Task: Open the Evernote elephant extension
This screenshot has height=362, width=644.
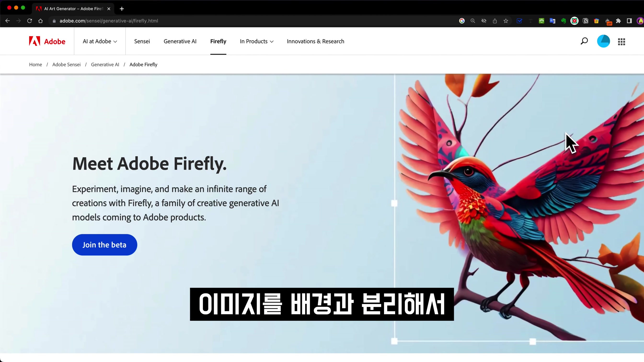Action: point(563,21)
